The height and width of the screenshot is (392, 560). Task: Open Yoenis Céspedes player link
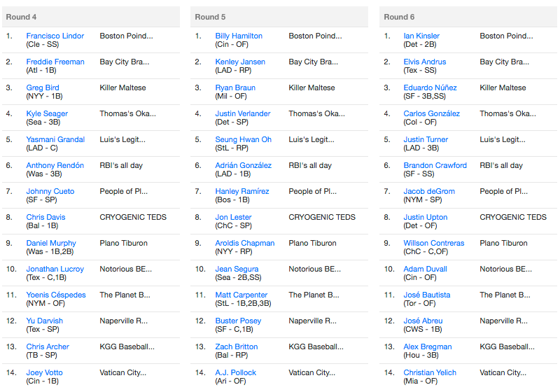56,295
